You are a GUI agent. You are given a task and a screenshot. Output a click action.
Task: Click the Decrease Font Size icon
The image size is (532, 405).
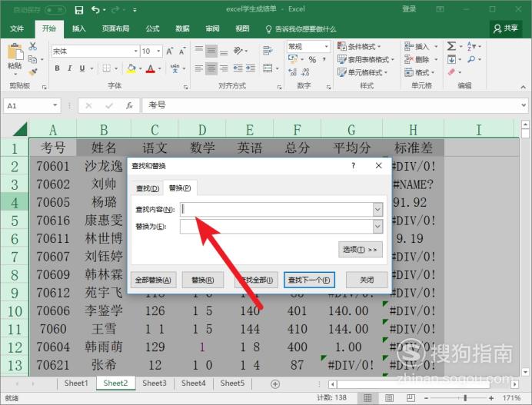[x=182, y=51]
